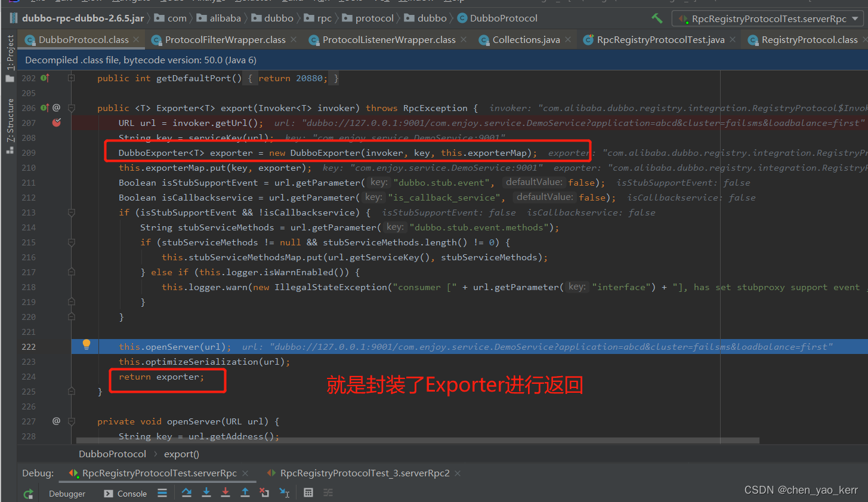Image resolution: width=868 pixels, height=502 pixels.
Task: Click the DubboProtocol breadcrumb below the editor
Action: [112, 454]
